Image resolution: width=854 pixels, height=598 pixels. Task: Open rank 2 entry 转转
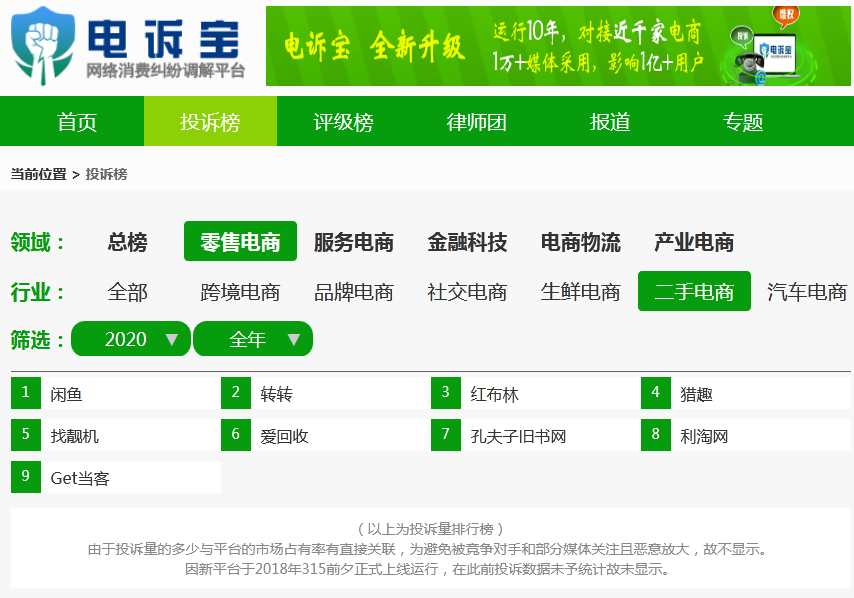tap(326, 393)
